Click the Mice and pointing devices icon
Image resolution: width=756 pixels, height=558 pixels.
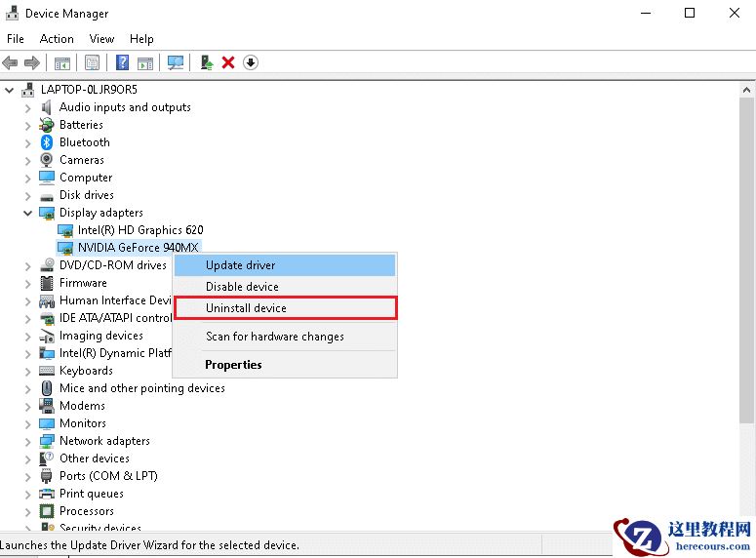point(47,388)
